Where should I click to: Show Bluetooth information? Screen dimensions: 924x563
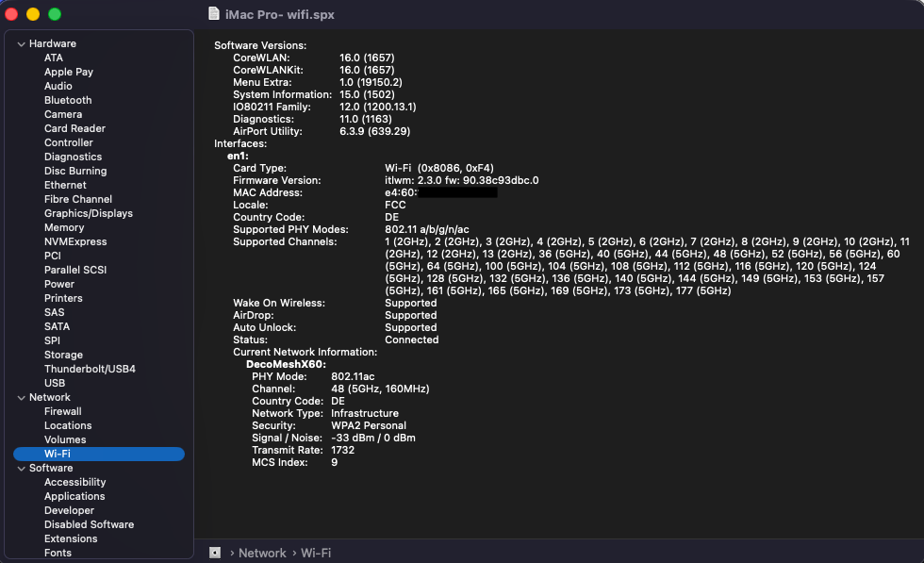click(68, 100)
